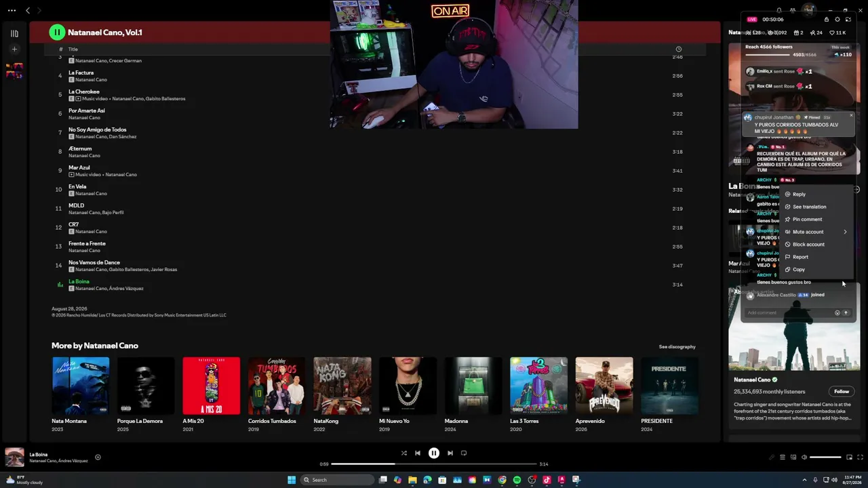The height and width of the screenshot is (488, 868).
Task: Sort tracks by the duration clock icon
Action: pos(679,49)
